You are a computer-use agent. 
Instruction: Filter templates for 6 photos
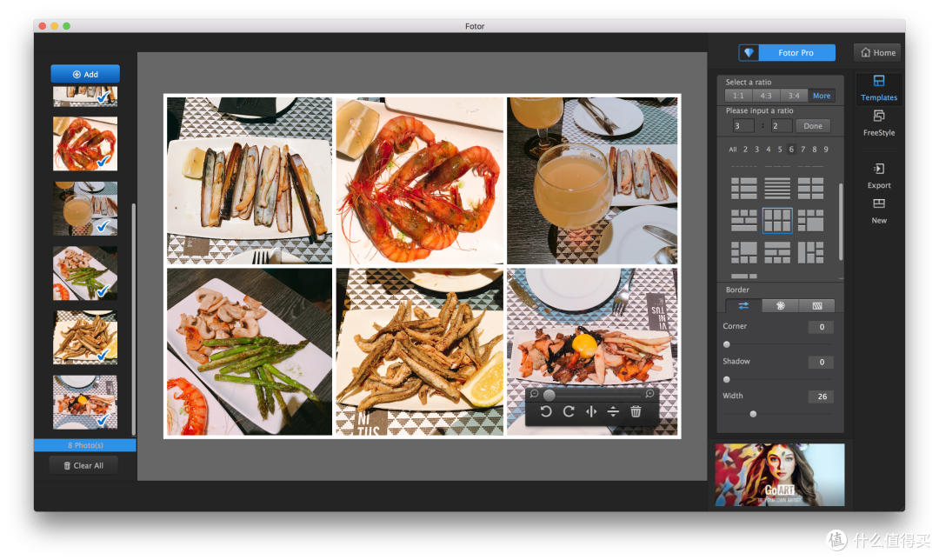791,150
